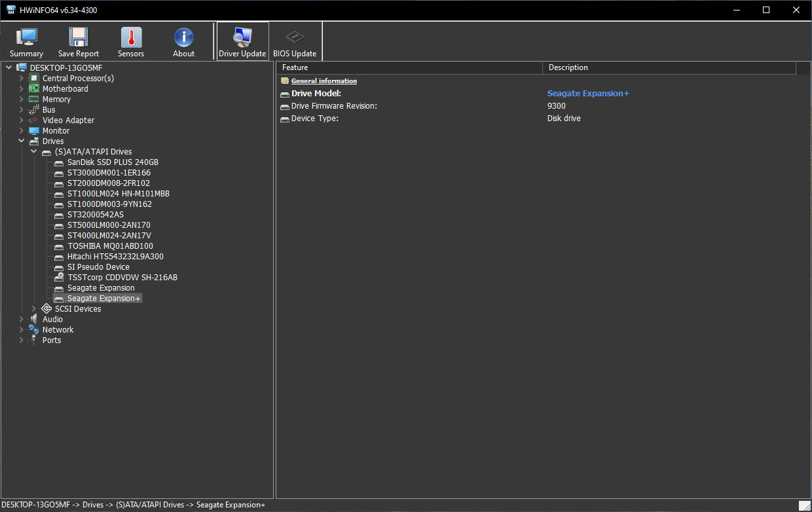Image resolution: width=812 pixels, height=512 pixels.
Task: Expand the Memory tree node
Action: [x=21, y=100]
